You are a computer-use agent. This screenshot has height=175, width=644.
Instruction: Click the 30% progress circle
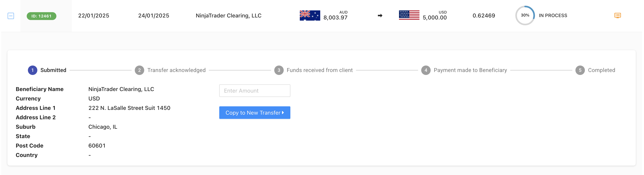525,15
